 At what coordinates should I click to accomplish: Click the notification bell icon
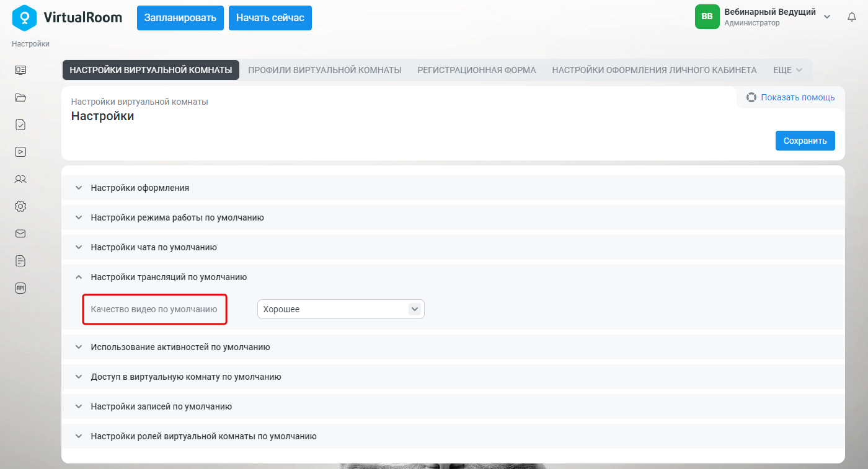[x=852, y=17]
